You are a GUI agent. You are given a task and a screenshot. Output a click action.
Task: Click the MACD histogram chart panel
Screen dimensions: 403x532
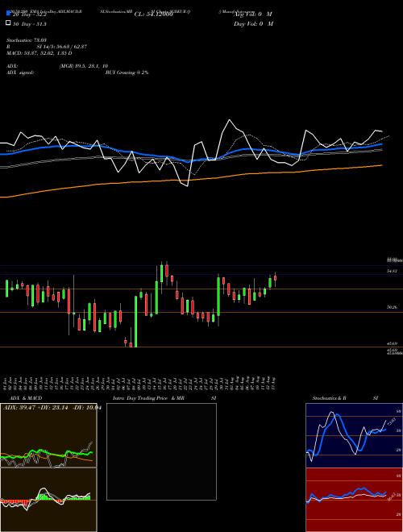click(48, 500)
